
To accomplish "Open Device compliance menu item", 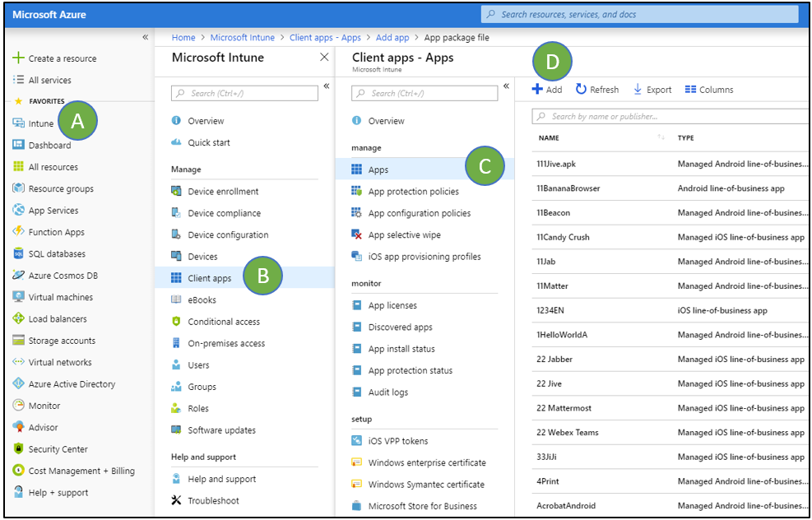I will tap(224, 213).
